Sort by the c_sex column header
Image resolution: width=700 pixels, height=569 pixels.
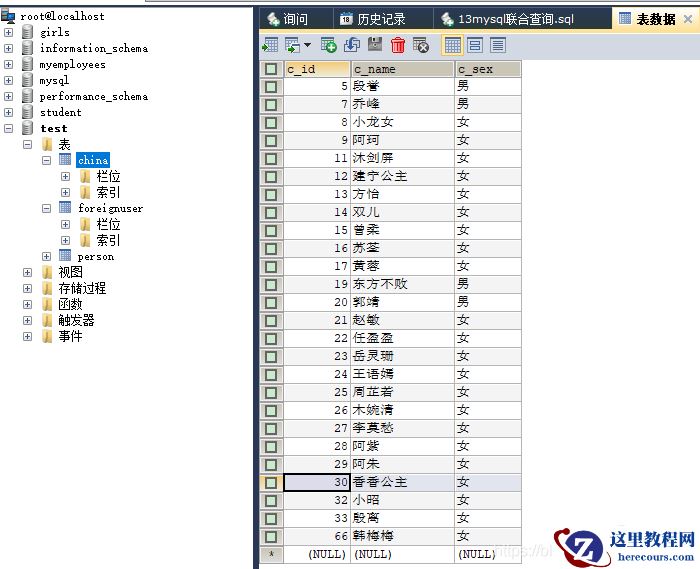[x=488, y=69]
